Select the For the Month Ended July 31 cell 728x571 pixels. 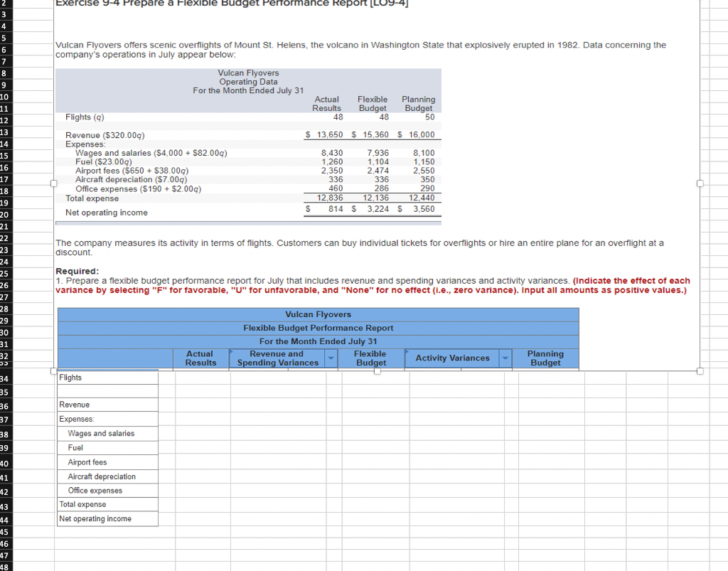pyautogui.click(x=318, y=341)
